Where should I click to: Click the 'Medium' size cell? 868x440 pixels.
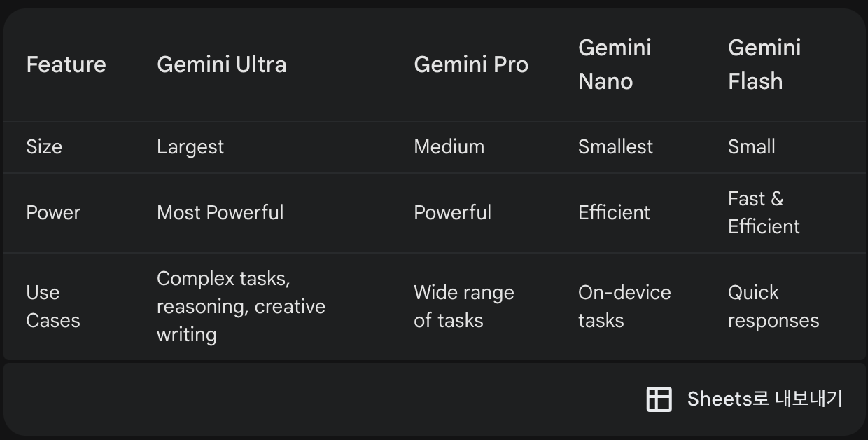point(449,146)
